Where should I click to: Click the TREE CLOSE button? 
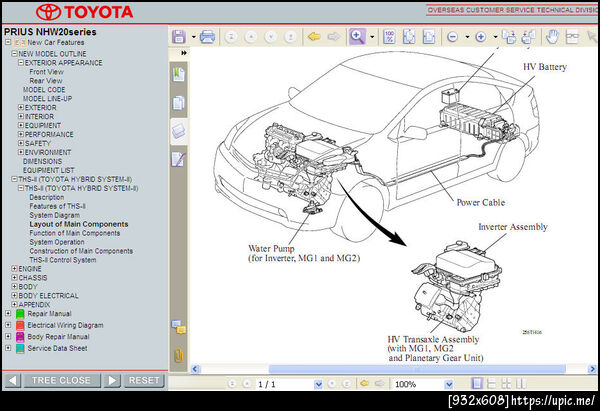[x=61, y=380]
